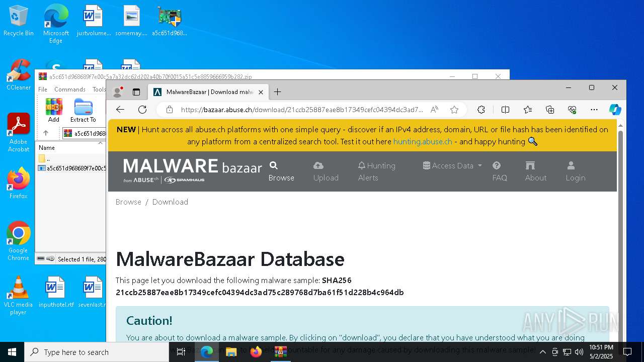Go up one level in WinRAR
The image size is (644, 362).
coord(45,133)
